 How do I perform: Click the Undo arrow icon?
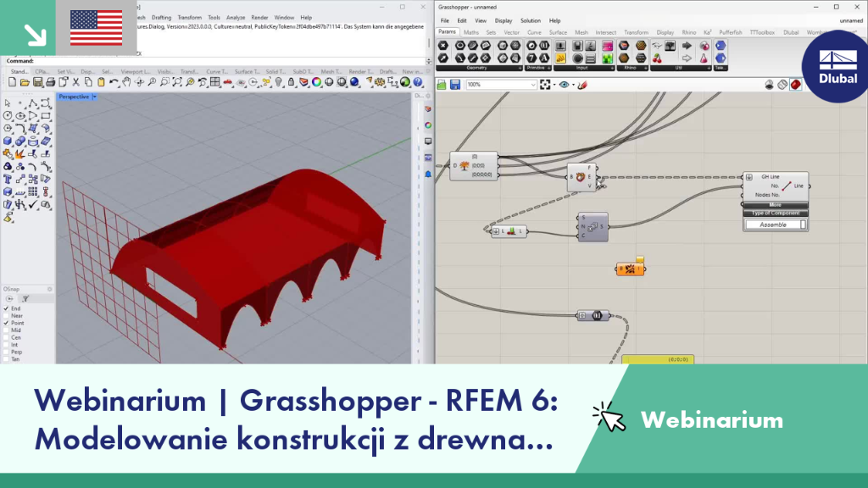click(114, 82)
